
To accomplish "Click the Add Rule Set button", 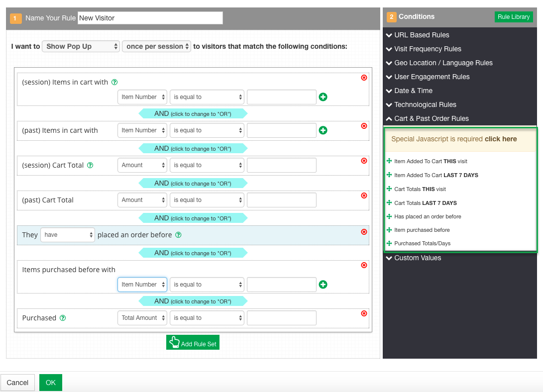I will pos(193,343).
